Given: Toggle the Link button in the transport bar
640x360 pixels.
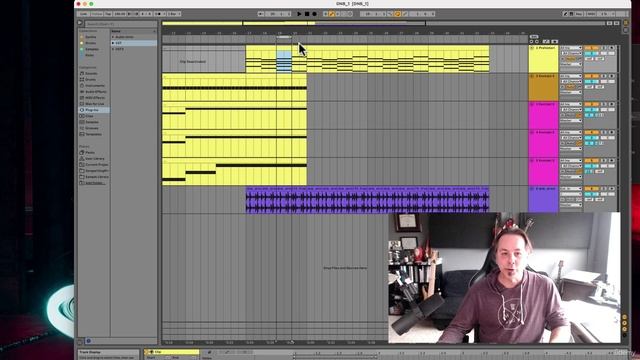Looking at the screenshot, I should pyautogui.click(x=83, y=14).
